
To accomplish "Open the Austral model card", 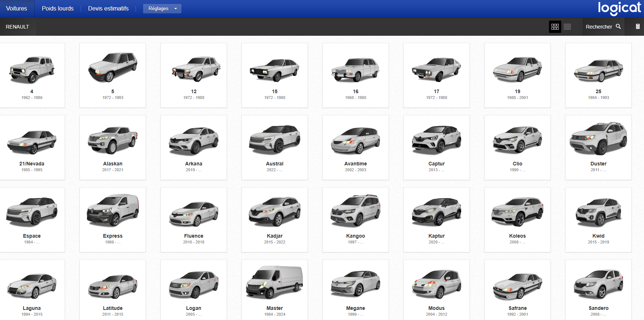I will tap(275, 148).
